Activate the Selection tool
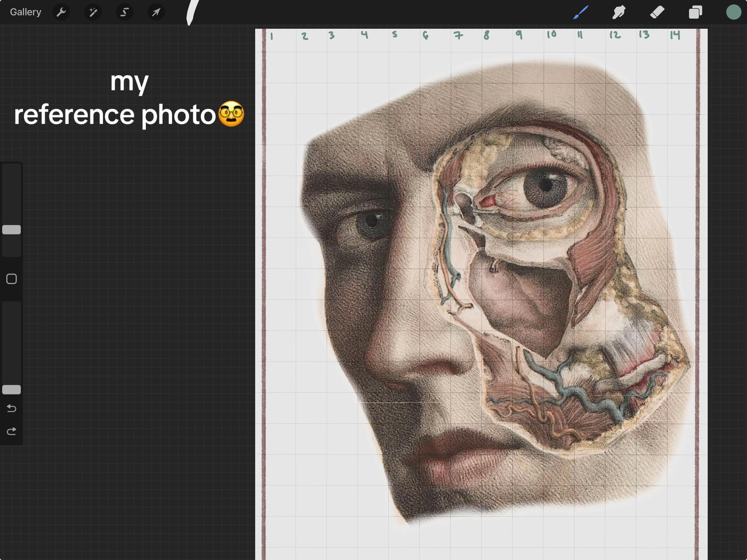 click(125, 12)
